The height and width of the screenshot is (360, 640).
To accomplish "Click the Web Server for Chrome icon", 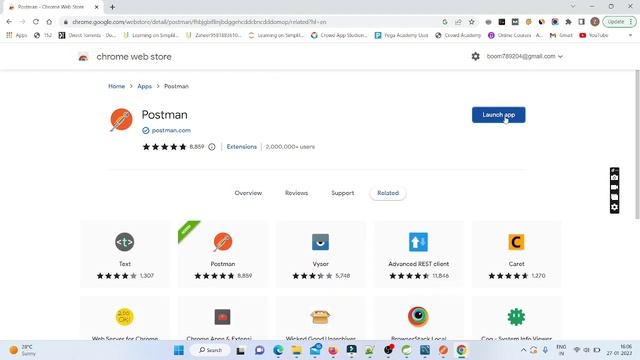I will pyautogui.click(x=124, y=317).
